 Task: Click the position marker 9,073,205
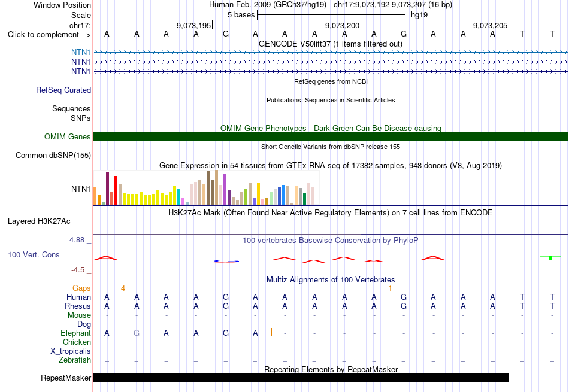point(491,25)
